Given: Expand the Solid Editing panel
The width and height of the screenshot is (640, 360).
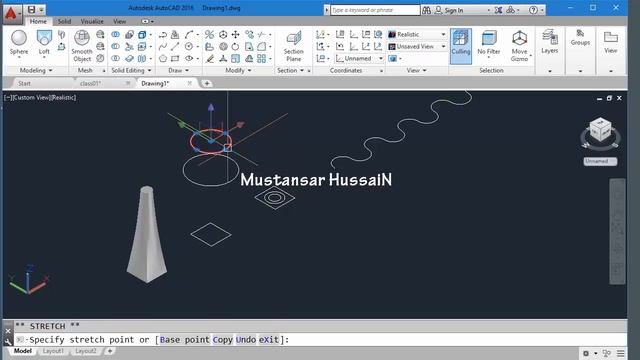Looking at the screenshot, I should 131,71.
